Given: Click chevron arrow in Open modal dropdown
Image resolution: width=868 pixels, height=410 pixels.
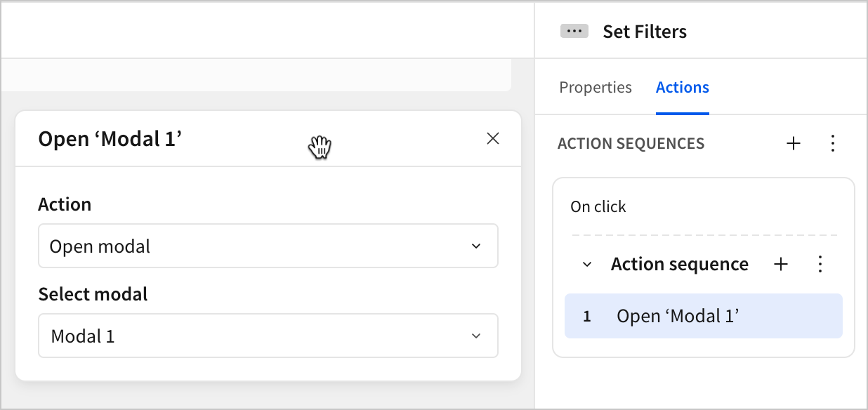Looking at the screenshot, I should point(476,246).
